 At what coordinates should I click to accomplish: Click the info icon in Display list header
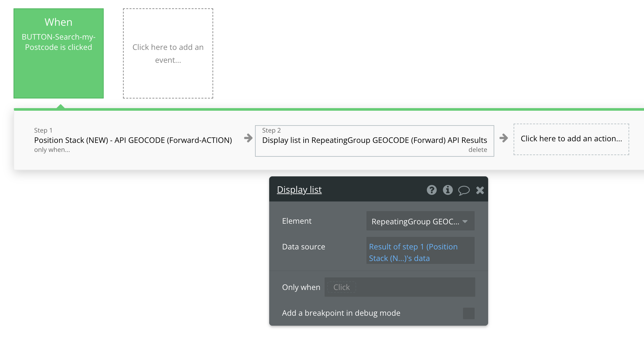click(x=448, y=190)
